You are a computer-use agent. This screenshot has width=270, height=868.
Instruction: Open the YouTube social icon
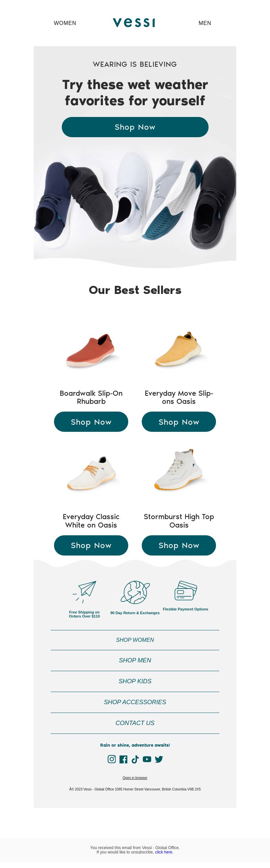147,759
